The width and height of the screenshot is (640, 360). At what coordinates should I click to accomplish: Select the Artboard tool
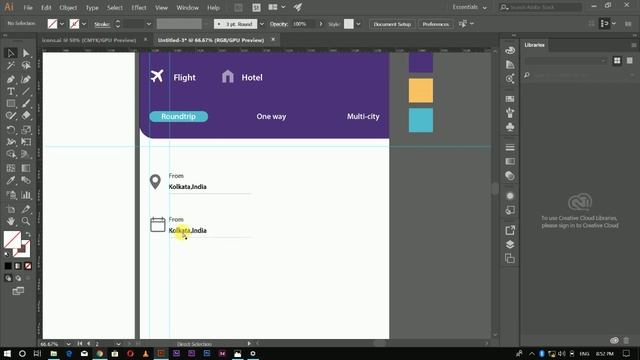coord(11,209)
